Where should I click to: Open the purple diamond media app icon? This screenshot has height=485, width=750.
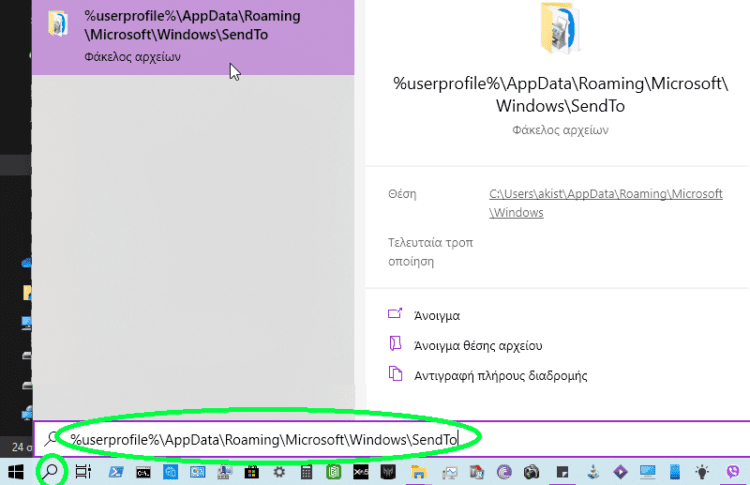620,472
